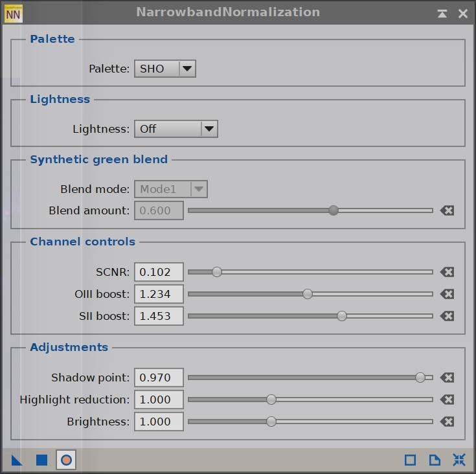This screenshot has height=474, width=476.
Task: Click the Shadow point slider handle
Action: point(420,378)
